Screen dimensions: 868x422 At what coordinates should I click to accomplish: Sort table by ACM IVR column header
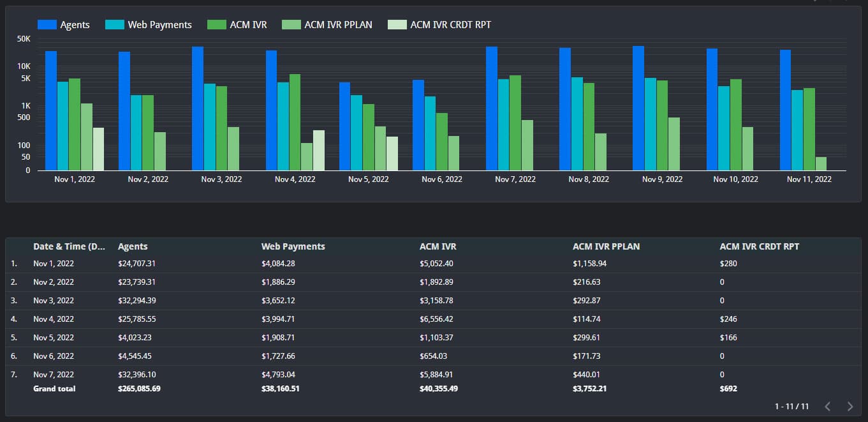click(438, 246)
